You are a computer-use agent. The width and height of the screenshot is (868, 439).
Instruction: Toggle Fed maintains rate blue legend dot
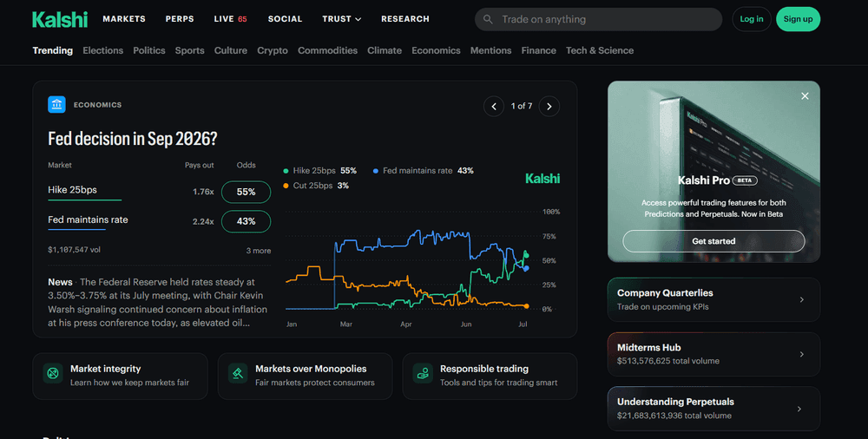pyautogui.click(x=375, y=171)
